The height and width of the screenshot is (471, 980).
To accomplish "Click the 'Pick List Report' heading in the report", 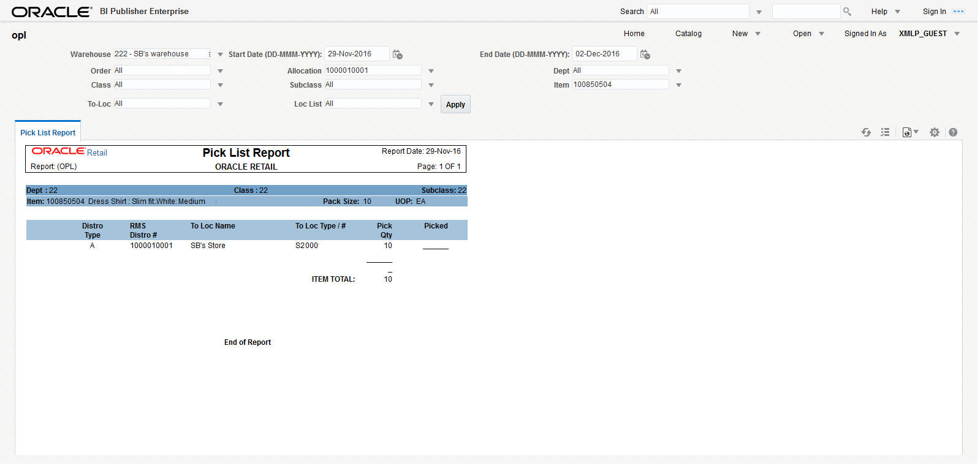I will [246, 153].
